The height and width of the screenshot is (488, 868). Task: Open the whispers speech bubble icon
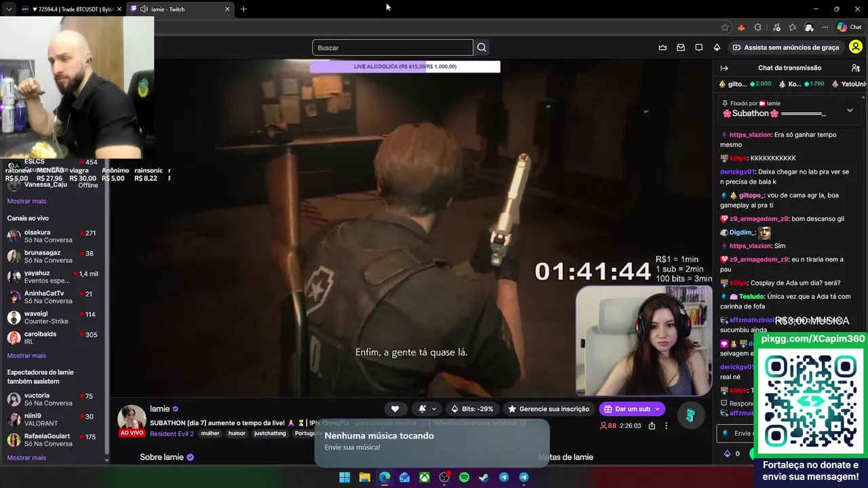(698, 47)
